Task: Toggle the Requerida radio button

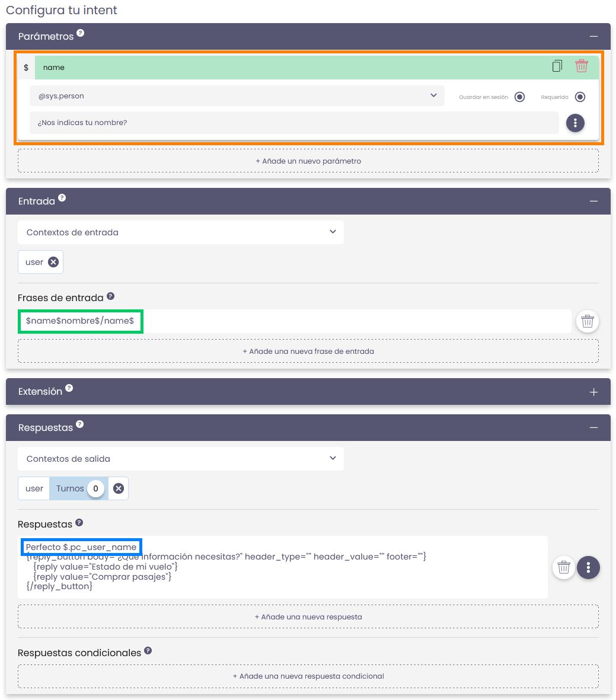Action: point(580,97)
